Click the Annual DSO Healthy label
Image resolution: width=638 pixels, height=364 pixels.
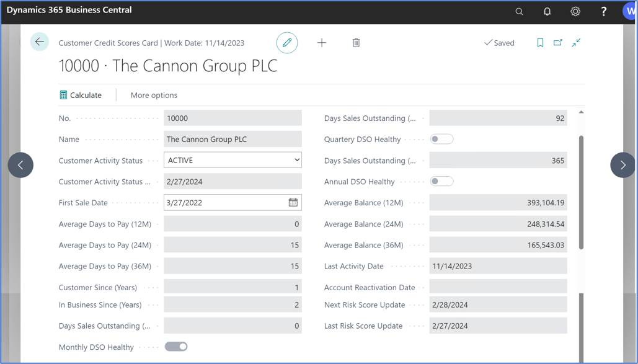click(359, 182)
